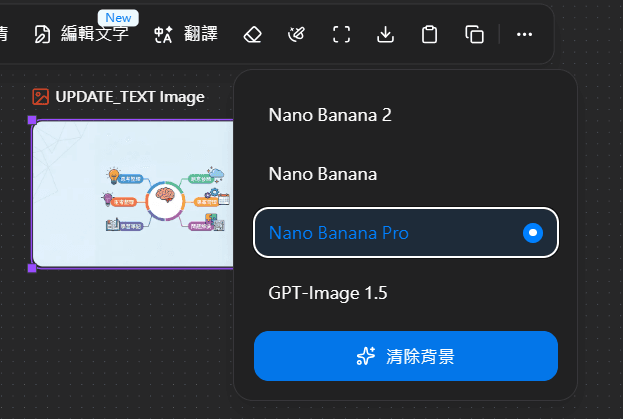The width and height of the screenshot is (623, 419).
Task: Click the top-left purple resize handle
Action: point(32,120)
